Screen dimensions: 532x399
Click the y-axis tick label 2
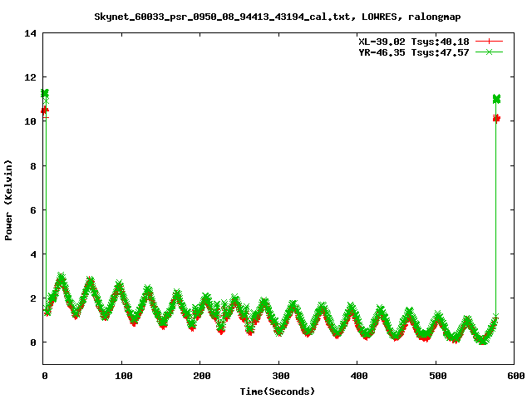click(33, 298)
